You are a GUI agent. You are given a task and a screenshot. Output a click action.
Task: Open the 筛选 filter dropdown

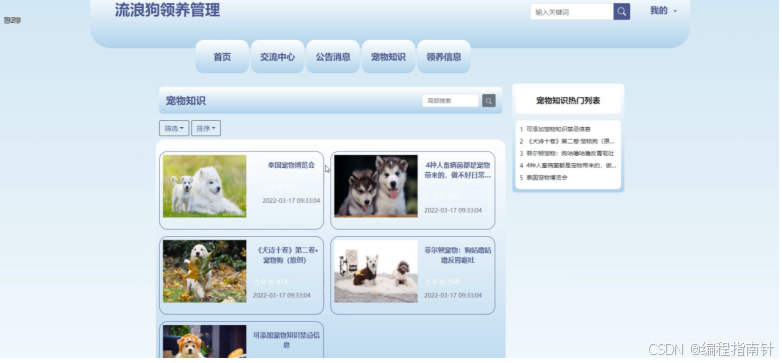click(174, 128)
